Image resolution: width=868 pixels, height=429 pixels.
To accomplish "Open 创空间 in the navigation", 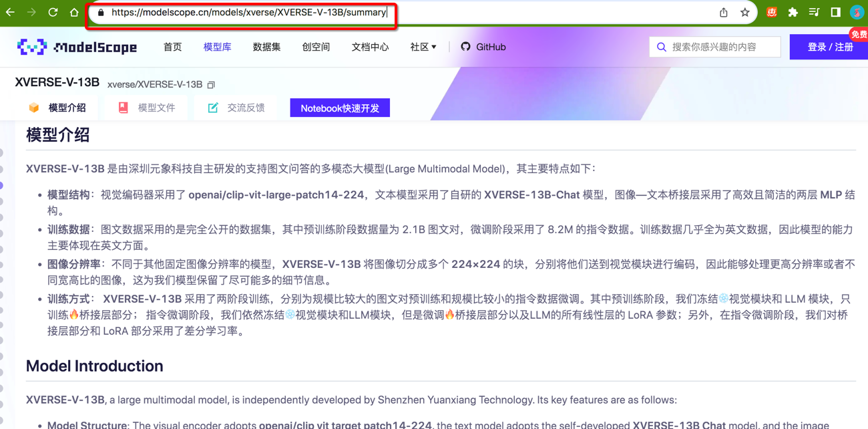I will pos(316,47).
